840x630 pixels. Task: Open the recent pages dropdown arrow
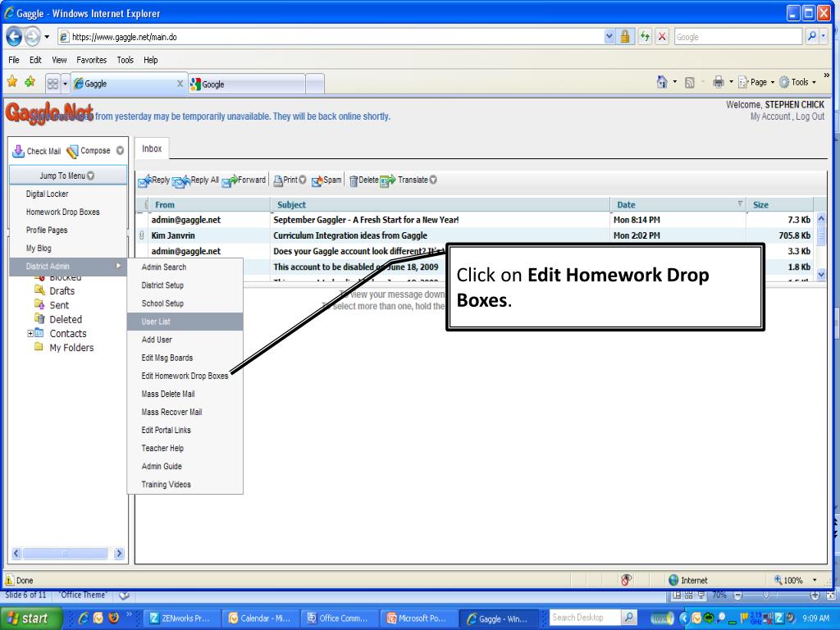point(47,37)
